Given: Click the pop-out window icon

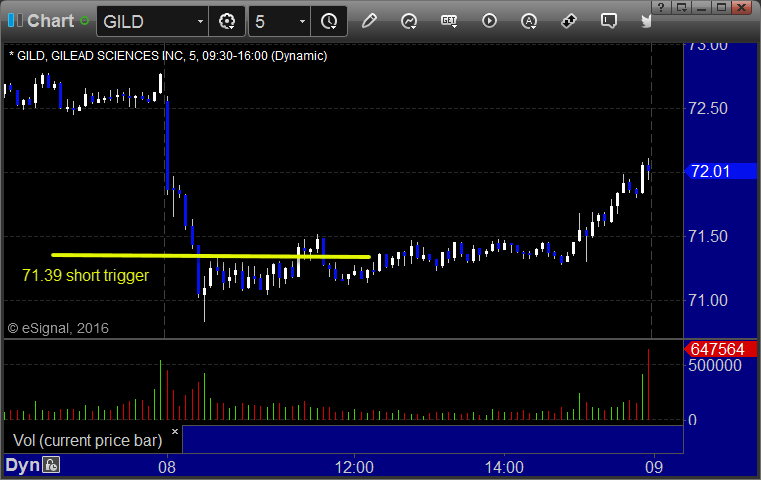Looking at the screenshot, I should click(x=681, y=7).
